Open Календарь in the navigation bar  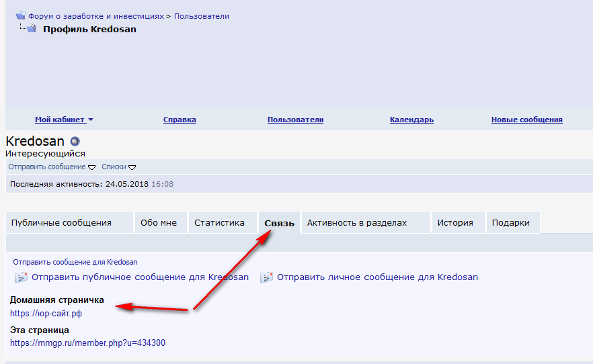click(411, 120)
